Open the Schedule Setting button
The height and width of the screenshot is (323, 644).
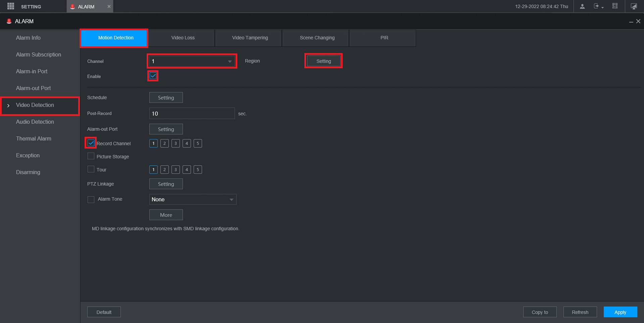pyautogui.click(x=166, y=97)
